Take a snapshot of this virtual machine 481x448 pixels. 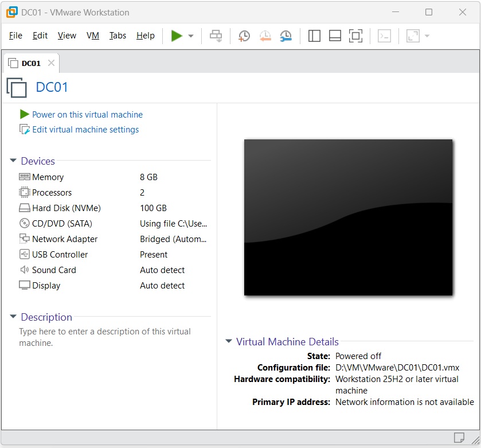point(244,36)
